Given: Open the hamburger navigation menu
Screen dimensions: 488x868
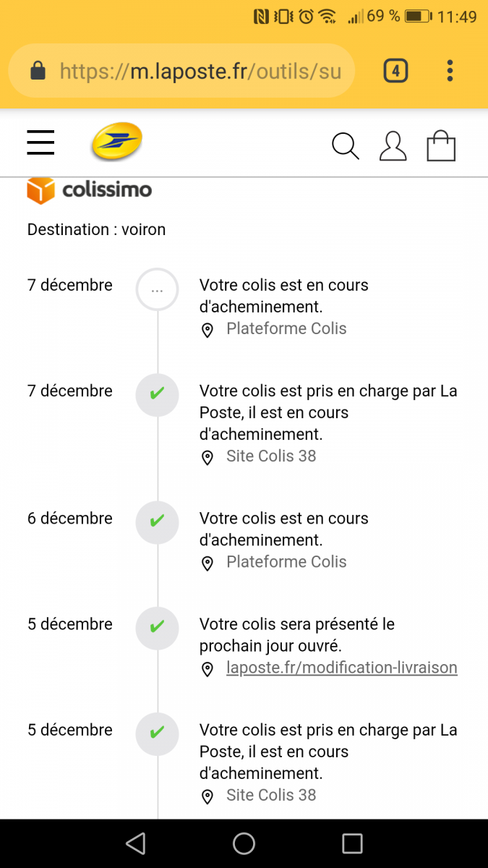Looking at the screenshot, I should click(41, 142).
